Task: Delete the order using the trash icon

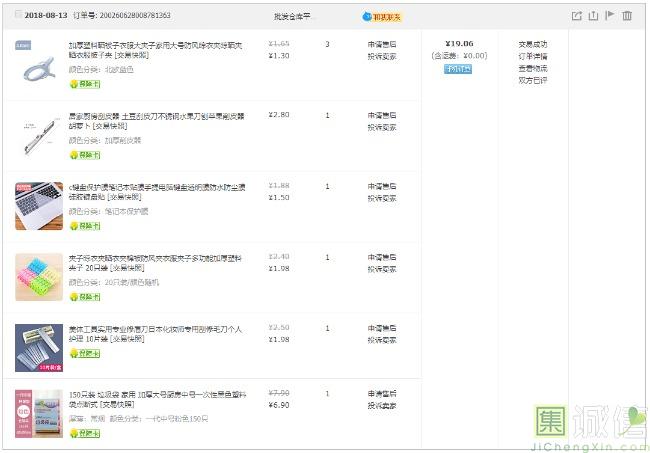Action: (627, 16)
